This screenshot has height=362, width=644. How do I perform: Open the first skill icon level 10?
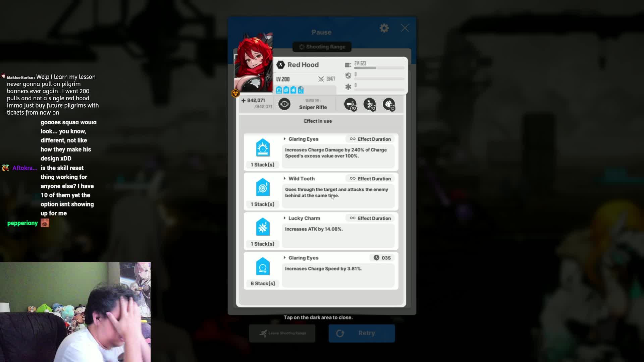(x=351, y=104)
